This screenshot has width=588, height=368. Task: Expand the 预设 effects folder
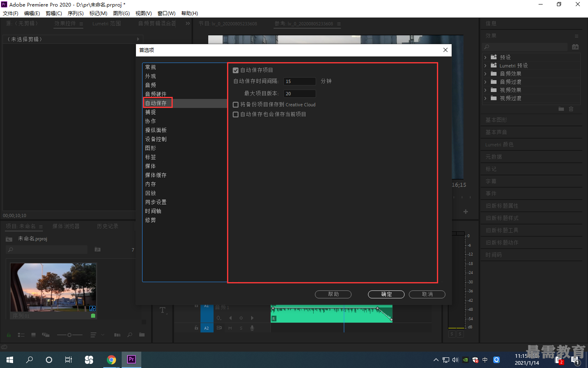[x=486, y=58]
